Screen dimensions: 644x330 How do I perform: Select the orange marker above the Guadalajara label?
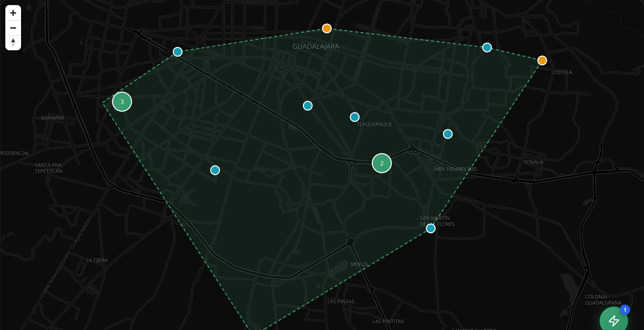pos(327,28)
